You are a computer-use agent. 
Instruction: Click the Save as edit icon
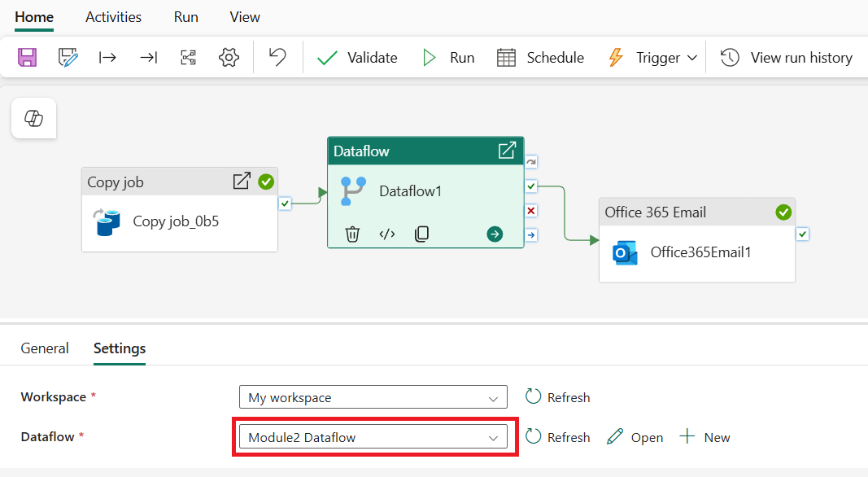[x=68, y=58]
